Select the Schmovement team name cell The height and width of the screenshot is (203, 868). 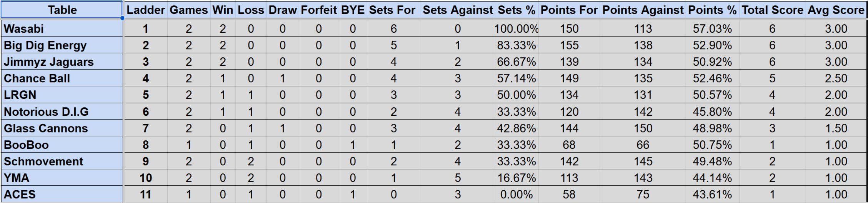pyautogui.click(x=62, y=161)
